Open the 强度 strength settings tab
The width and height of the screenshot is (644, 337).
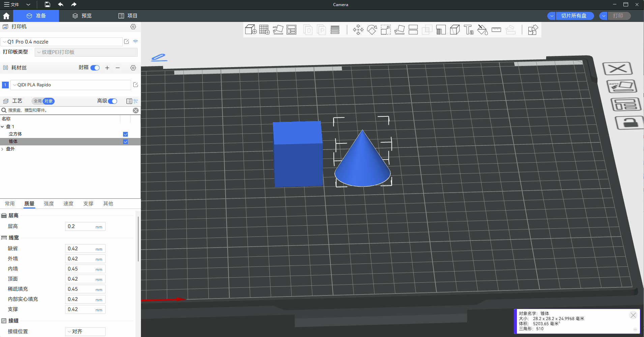coord(49,204)
